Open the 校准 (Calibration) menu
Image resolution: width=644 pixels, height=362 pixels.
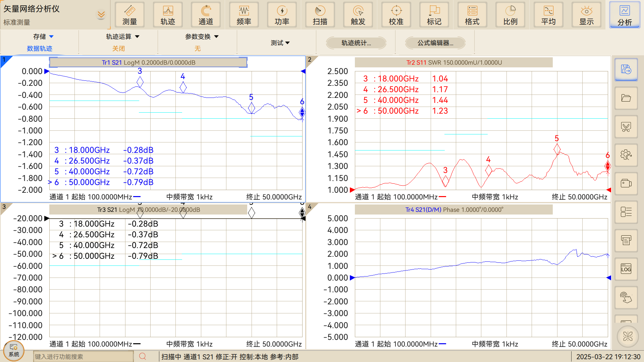pos(396,15)
